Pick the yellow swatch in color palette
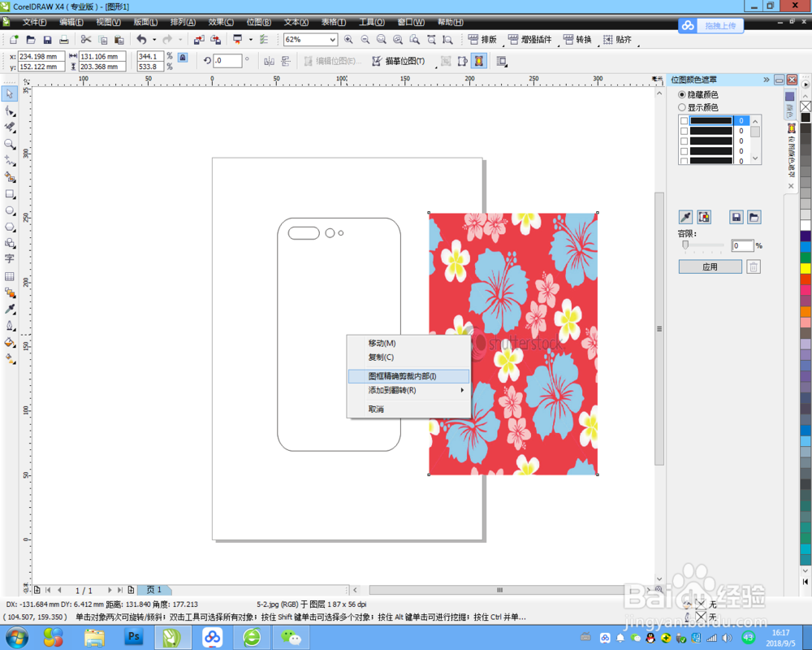 pyautogui.click(x=806, y=268)
